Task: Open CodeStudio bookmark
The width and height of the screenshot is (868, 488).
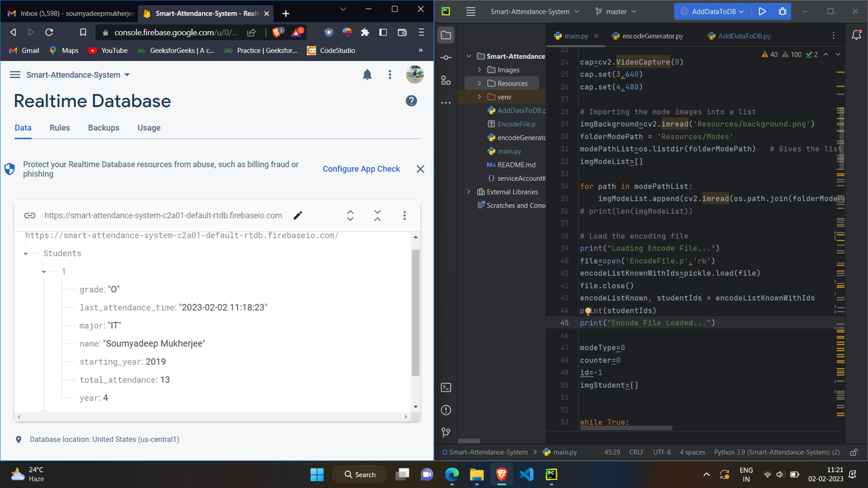Action: point(332,50)
